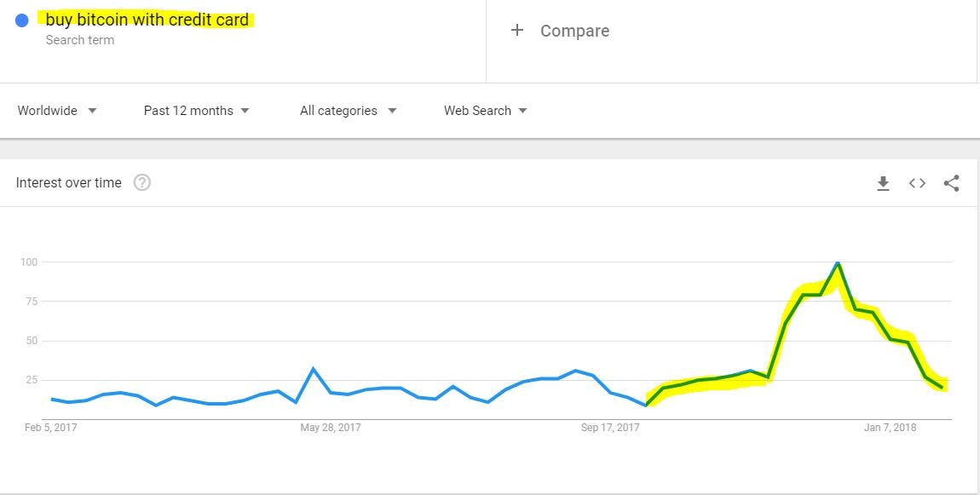
Task: Click the Jan 7, 2018 axis label
Action: point(890,428)
